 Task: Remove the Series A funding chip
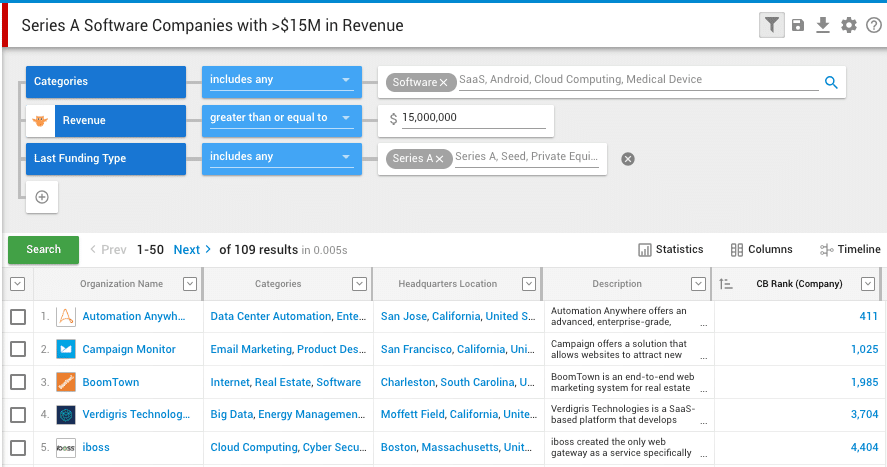(440, 159)
